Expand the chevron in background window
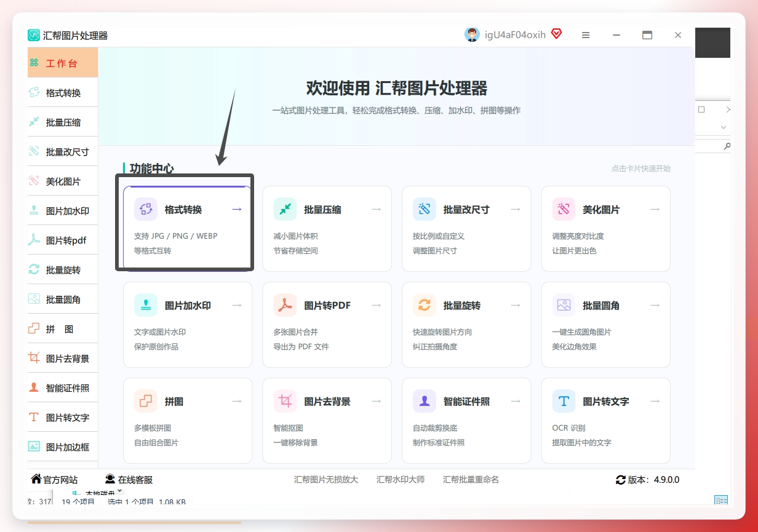 (x=724, y=127)
